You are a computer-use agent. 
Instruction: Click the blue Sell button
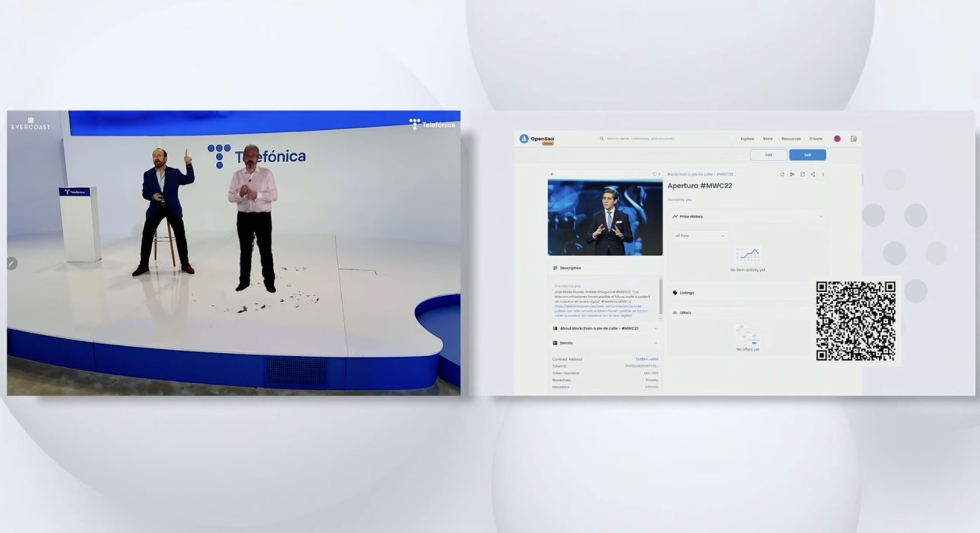(807, 155)
